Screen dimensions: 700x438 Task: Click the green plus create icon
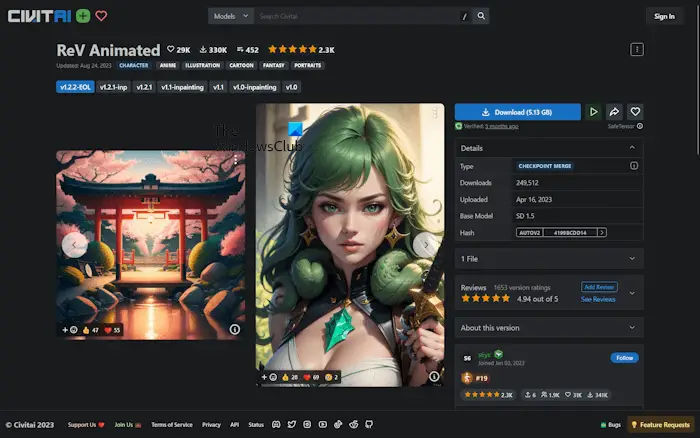point(83,16)
